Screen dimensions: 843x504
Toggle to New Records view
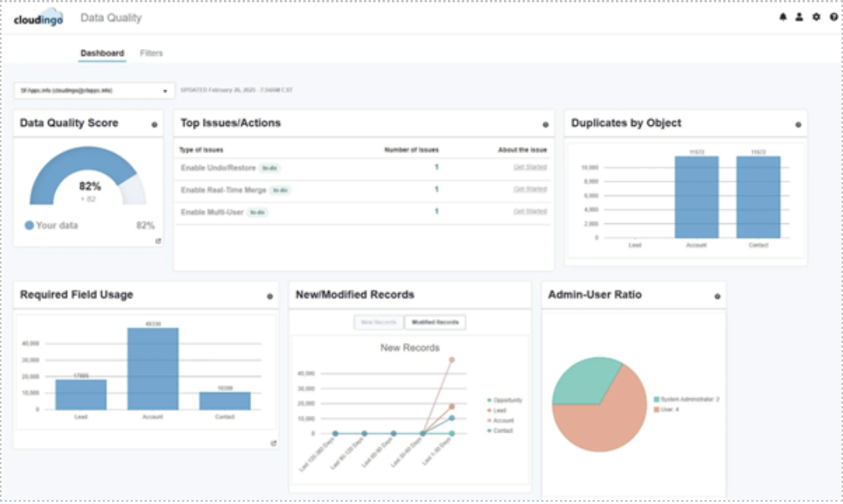point(378,322)
